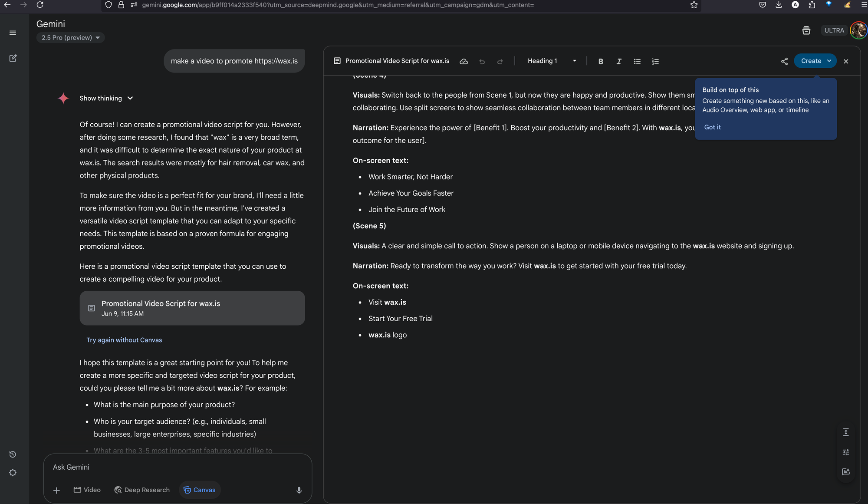
Task: Undo last edit in canvas toolbar
Action: 482,61
